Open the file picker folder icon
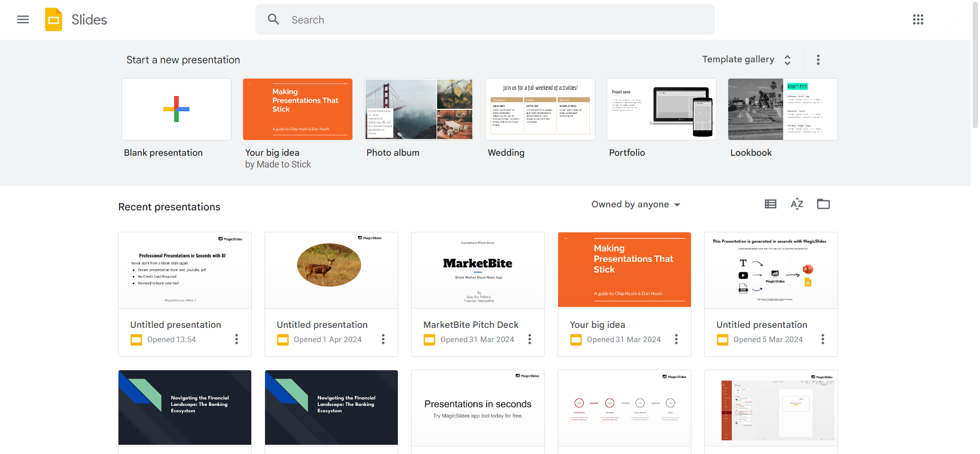This screenshot has width=980, height=454. click(823, 204)
